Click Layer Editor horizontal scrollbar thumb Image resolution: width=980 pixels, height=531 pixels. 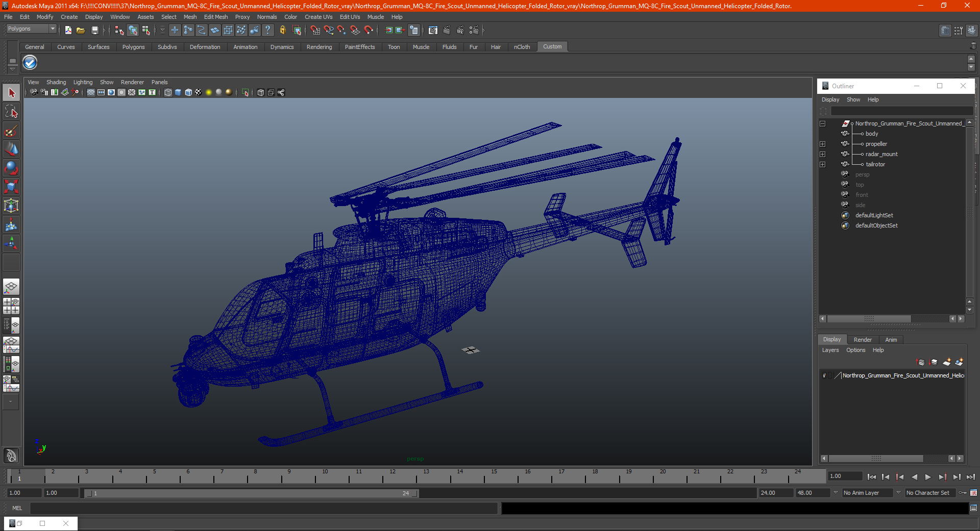click(x=876, y=459)
